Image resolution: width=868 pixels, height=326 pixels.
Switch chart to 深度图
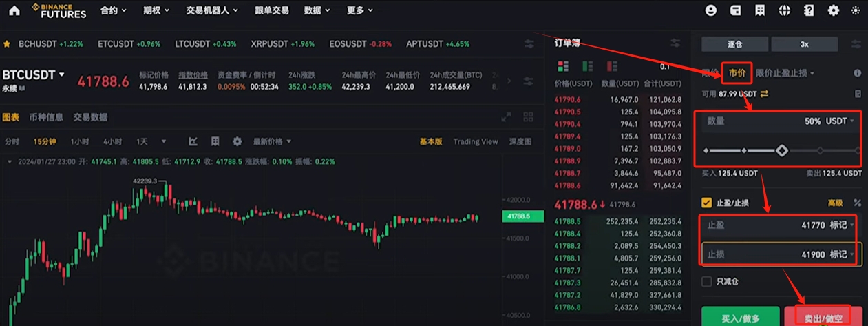(x=520, y=141)
